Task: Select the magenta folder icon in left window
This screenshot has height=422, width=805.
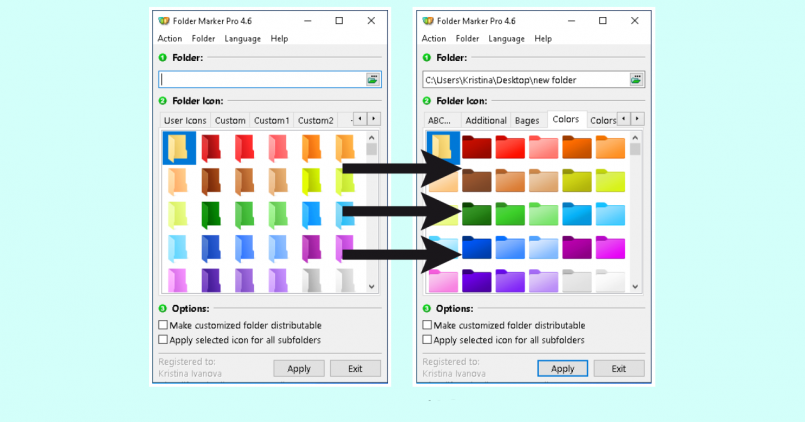Action: [311, 248]
